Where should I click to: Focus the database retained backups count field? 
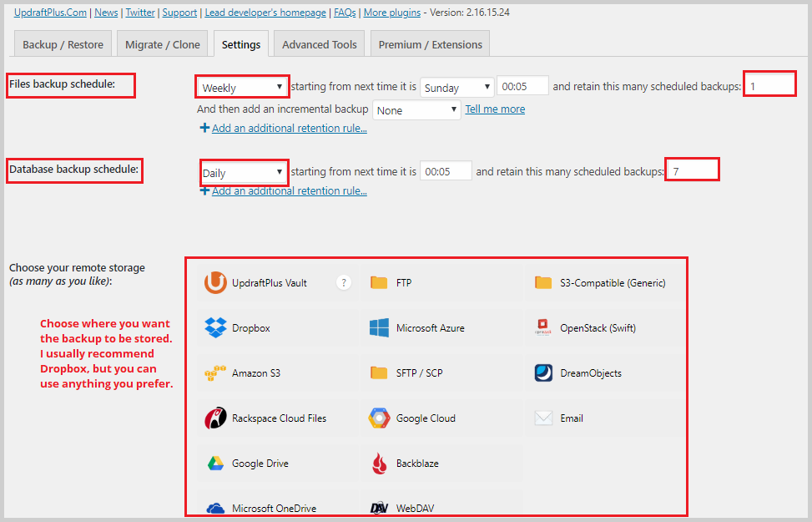tap(693, 170)
